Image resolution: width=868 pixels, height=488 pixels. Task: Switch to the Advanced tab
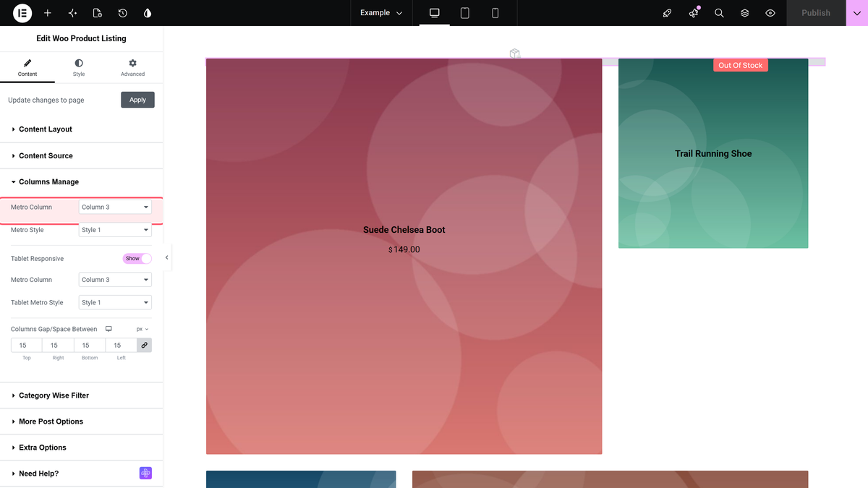(132, 68)
